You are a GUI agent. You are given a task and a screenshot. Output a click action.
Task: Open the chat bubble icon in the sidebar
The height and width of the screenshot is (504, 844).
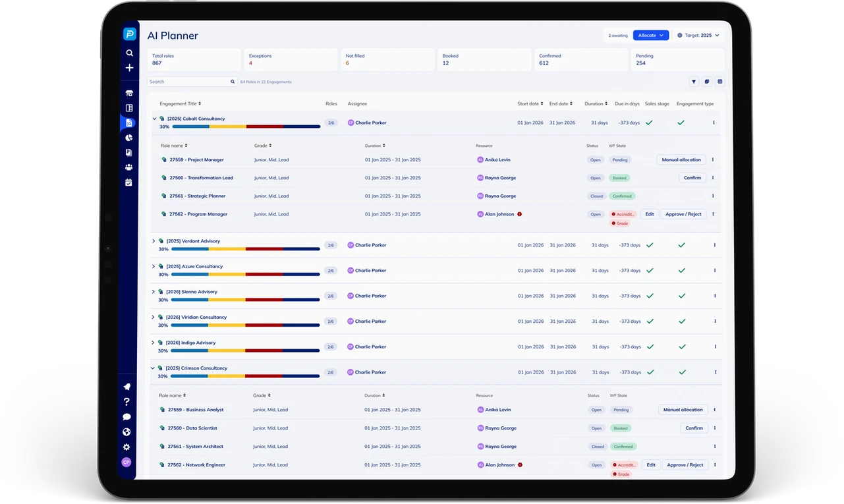[x=127, y=417]
